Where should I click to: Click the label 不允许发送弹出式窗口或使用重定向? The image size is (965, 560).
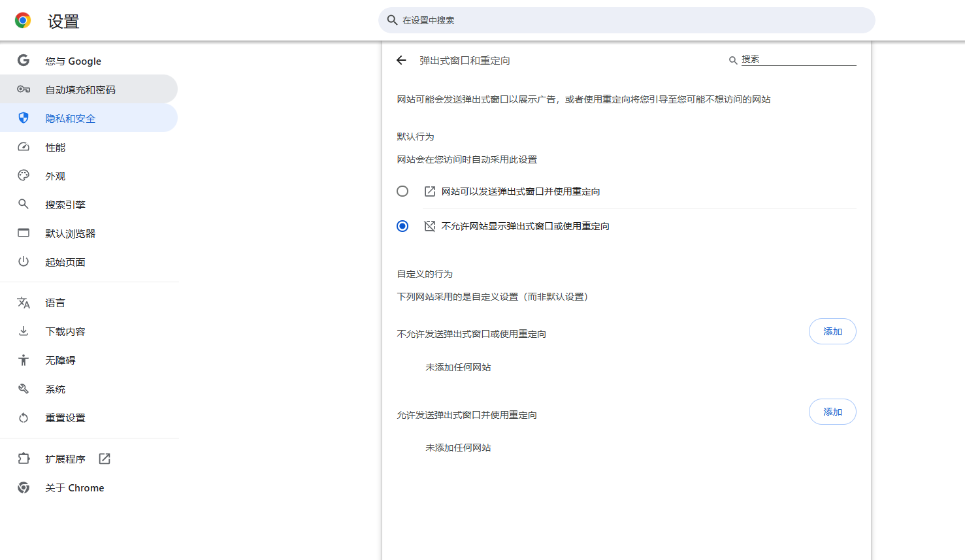pos(472,334)
